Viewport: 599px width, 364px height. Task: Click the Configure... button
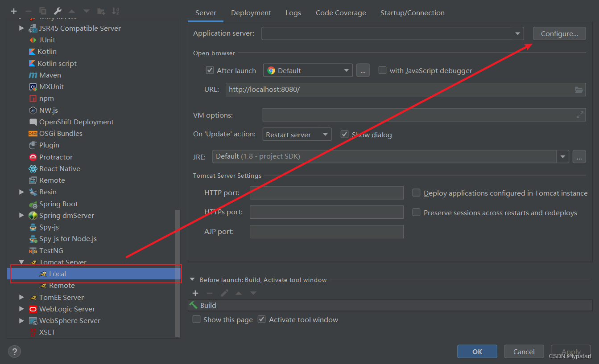point(559,33)
